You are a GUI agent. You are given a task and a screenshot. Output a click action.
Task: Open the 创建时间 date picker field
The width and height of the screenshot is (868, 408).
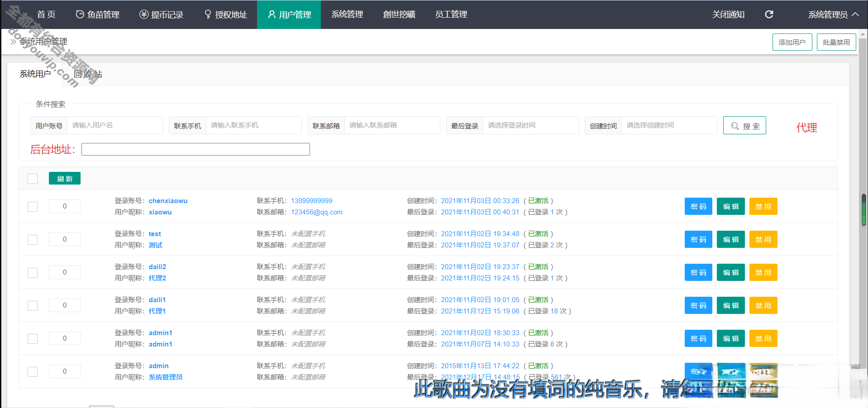click(669, 125)
